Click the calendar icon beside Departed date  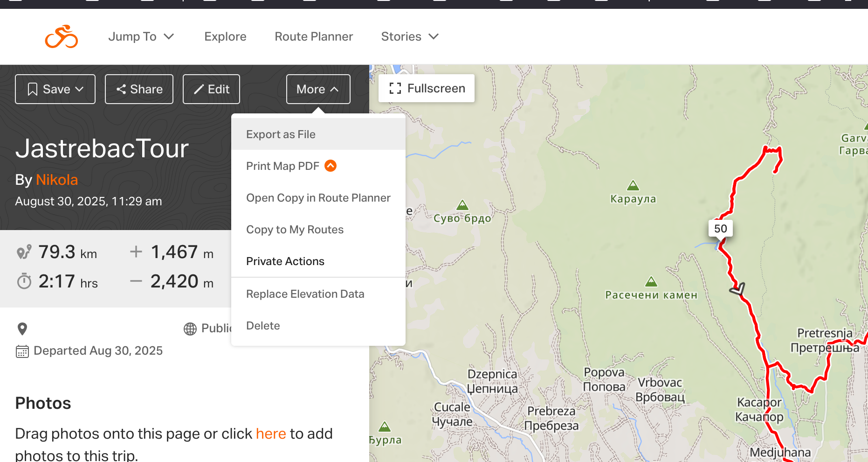22,351
